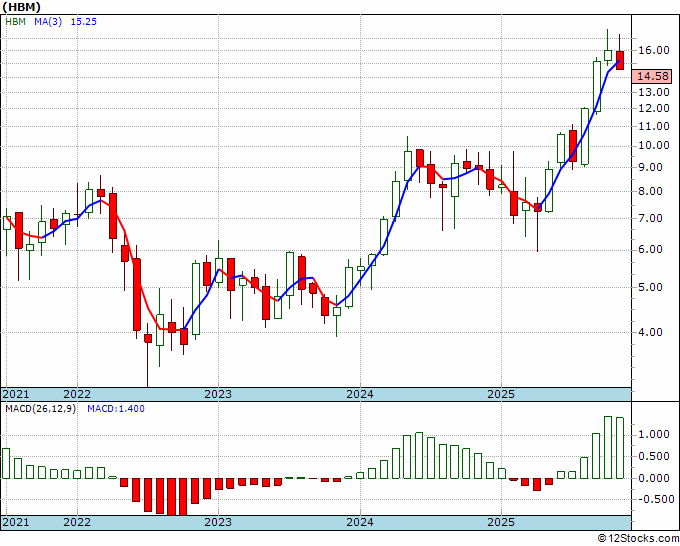This screenshot has height=546, width=680.
Task: Select the 14.58 current price tag
Action: coord(652,76)
